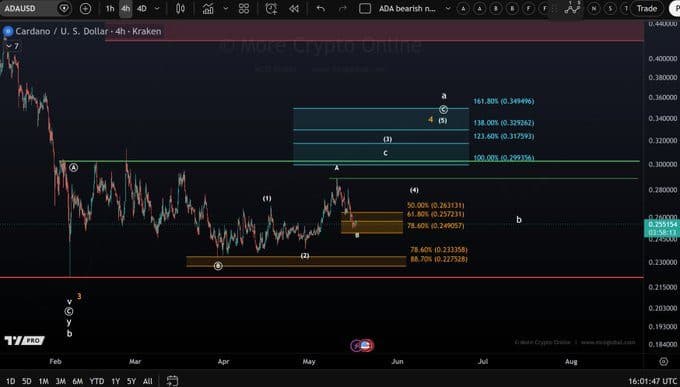The height and width of the screenshot is (387, 680).
Task: Switch to the 4D interval
Action: (x=142, y=9)
